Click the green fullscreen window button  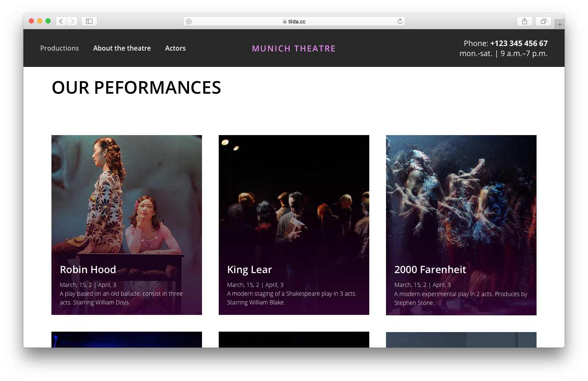[48, 21]
